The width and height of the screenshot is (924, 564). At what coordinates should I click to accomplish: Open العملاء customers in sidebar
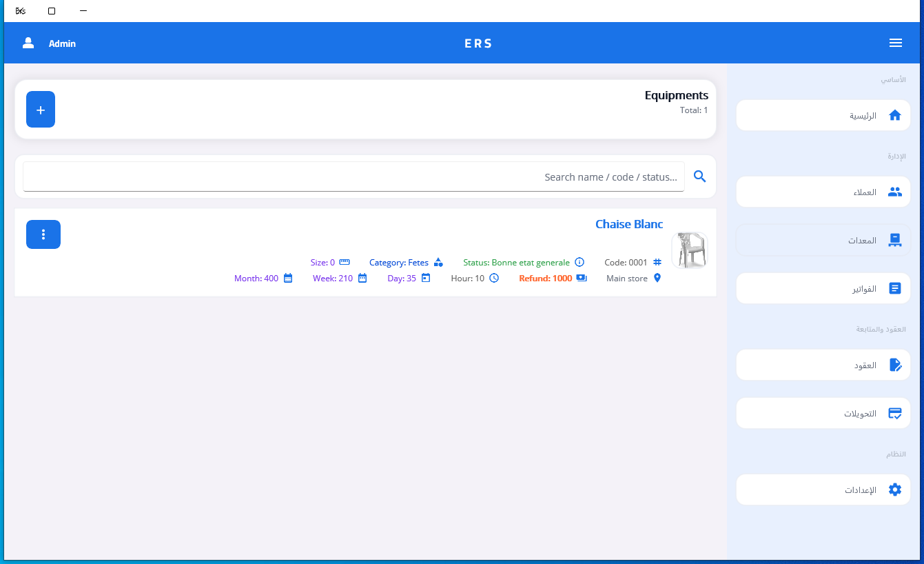pos(823,192)
